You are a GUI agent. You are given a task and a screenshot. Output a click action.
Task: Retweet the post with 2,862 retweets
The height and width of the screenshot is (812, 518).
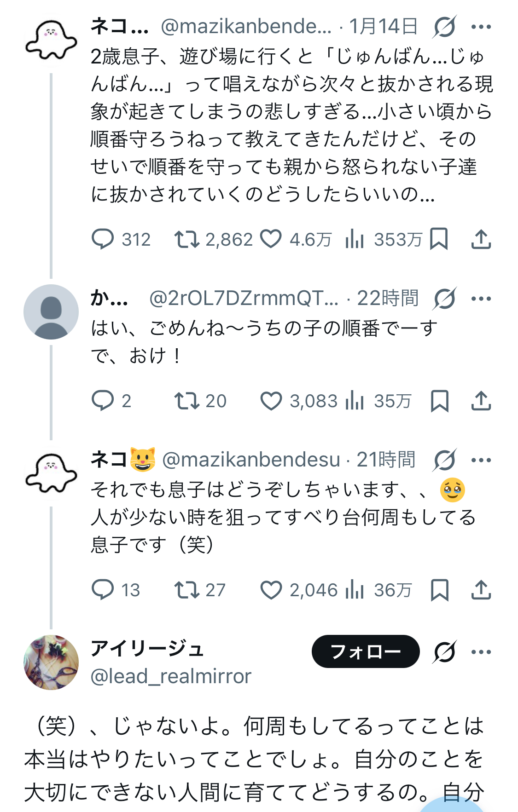pos(186,239)
